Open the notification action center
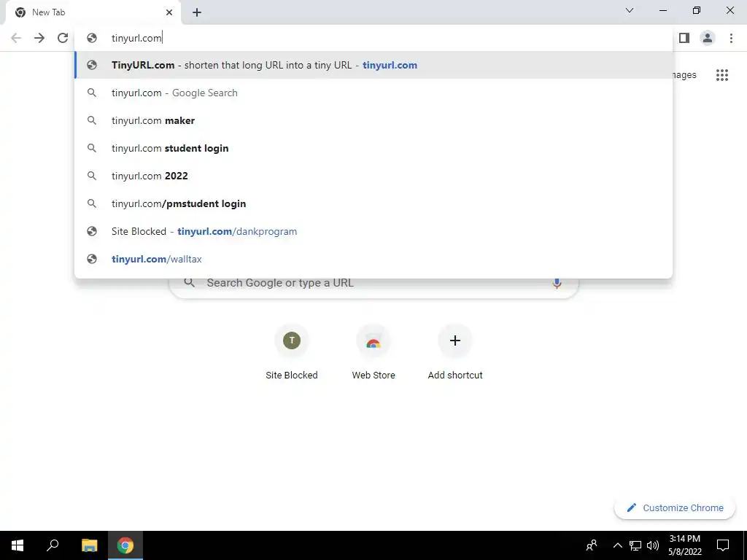The image size is (747, 560). click(723, 545)
